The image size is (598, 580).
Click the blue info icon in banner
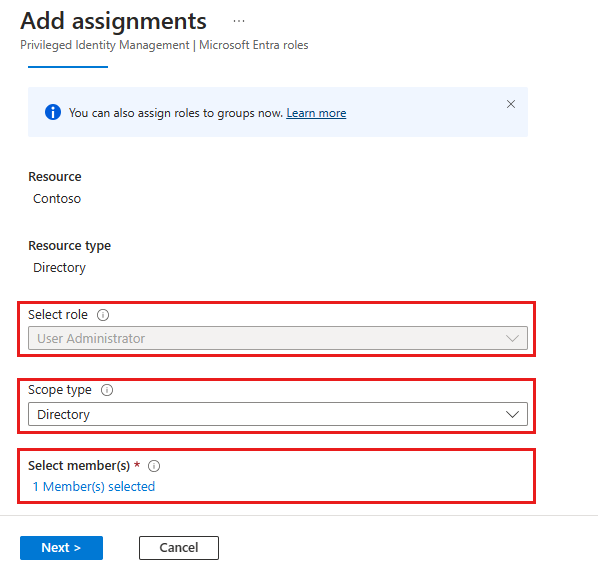[x=53, y=112]
